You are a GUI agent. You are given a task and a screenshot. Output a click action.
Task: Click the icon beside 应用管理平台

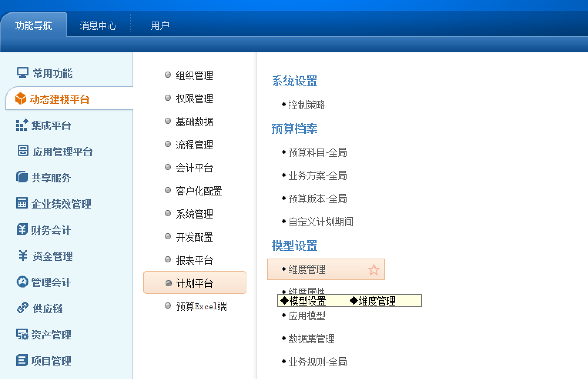pyautogui.click(x=23, y=151)
